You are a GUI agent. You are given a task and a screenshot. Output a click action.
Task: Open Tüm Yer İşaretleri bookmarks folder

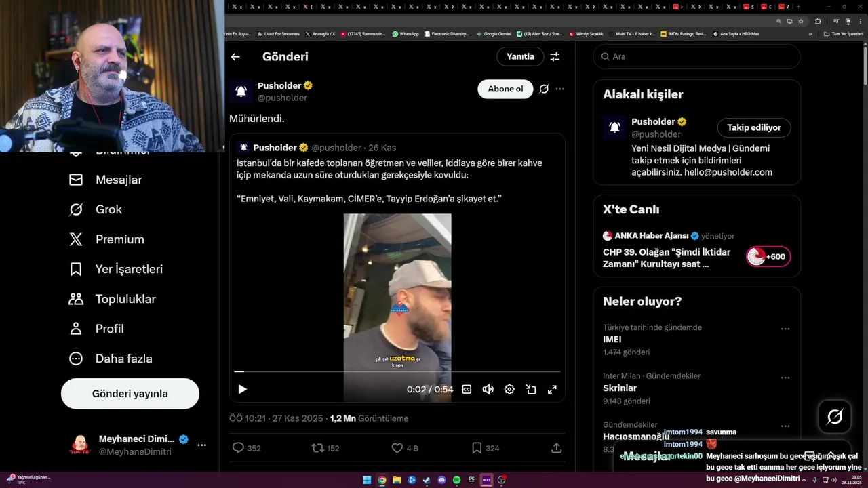point(843,34)
